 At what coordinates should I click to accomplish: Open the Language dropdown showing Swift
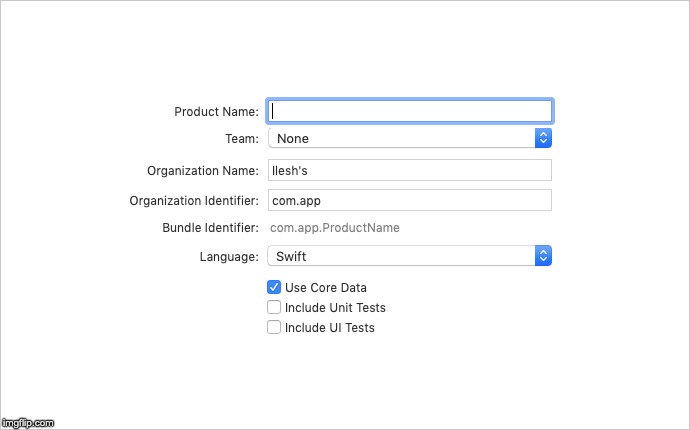[400, 256]
